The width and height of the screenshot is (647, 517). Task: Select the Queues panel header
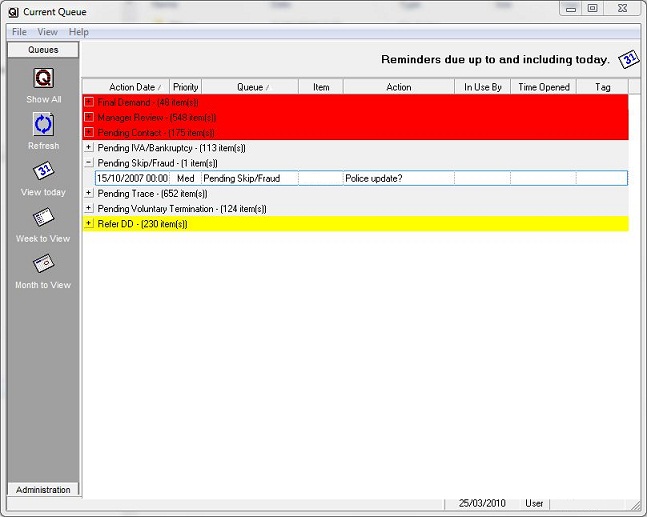pos(43,49)
